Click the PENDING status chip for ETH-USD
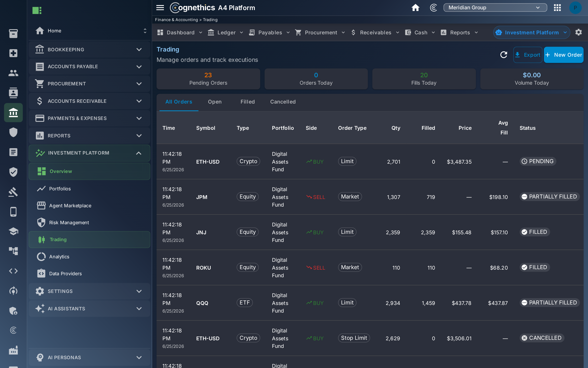Viewport: 588px width, 368px height. (538, 161)
